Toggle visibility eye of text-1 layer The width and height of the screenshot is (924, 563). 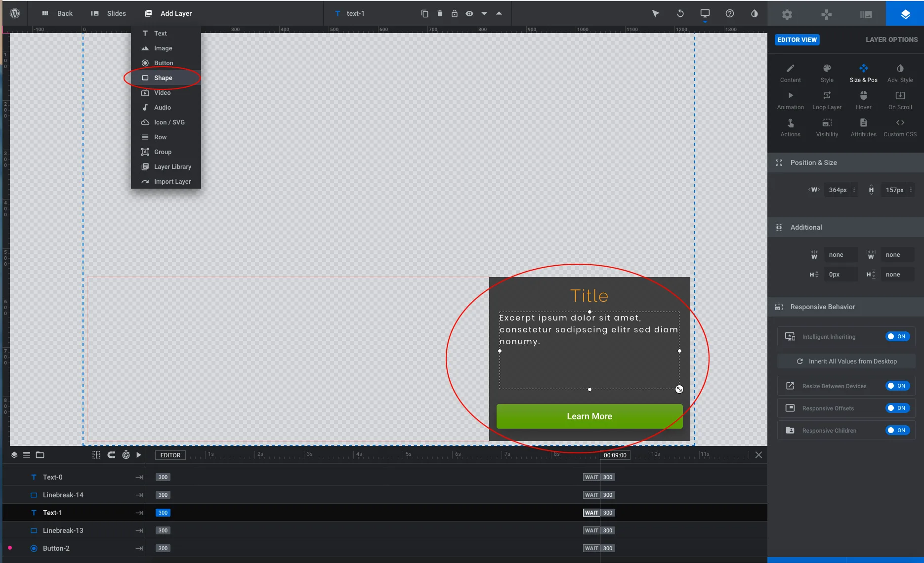pos(469,13)
